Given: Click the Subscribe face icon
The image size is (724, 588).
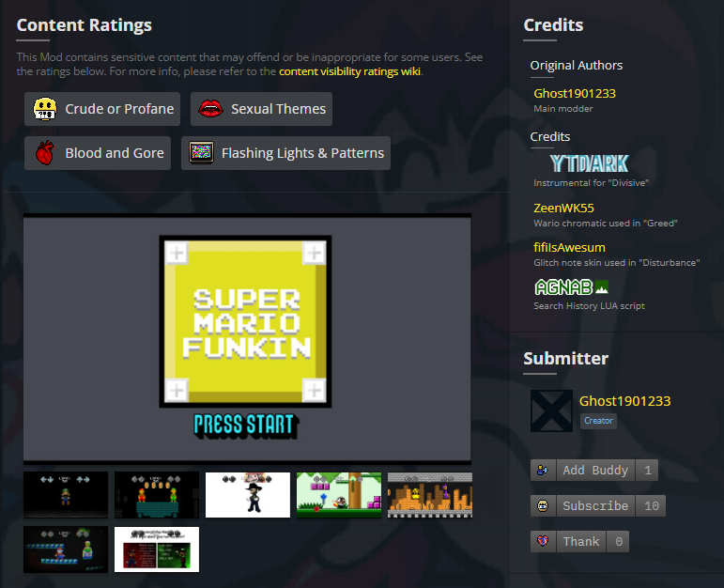Looking at the screenshot, I should pos(543,505).
